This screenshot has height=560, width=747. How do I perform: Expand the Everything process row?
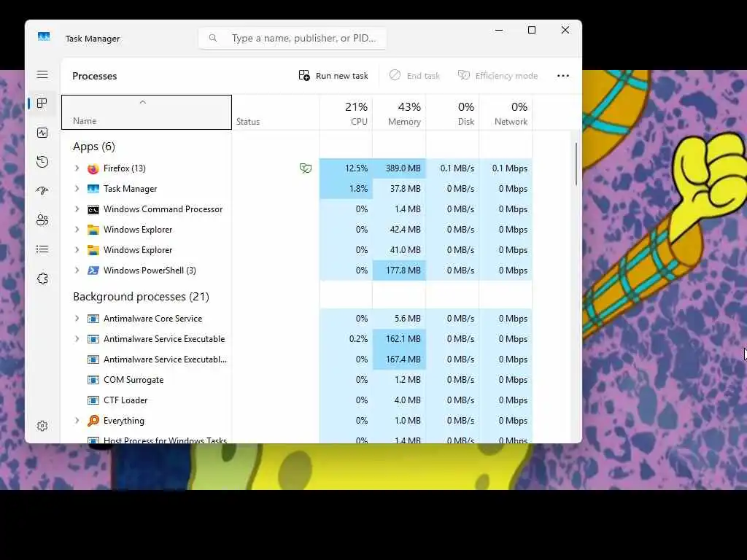[x=77, y=421]
